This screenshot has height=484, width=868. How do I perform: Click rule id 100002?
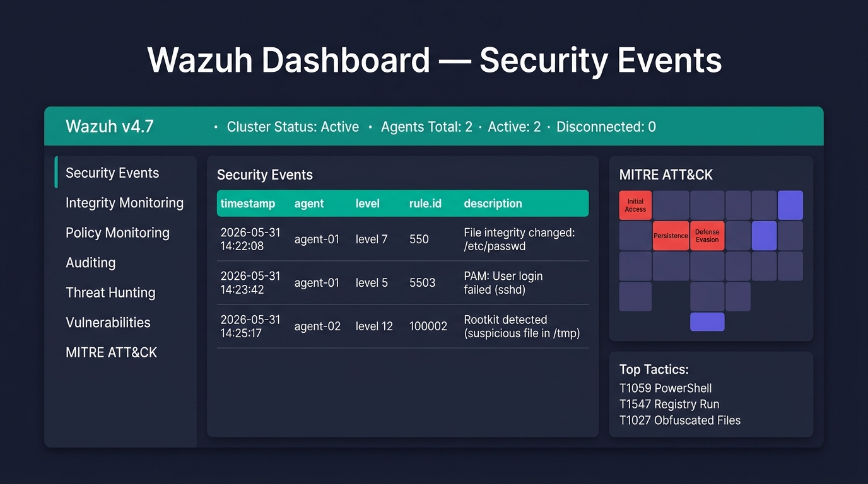click(428, 326)
